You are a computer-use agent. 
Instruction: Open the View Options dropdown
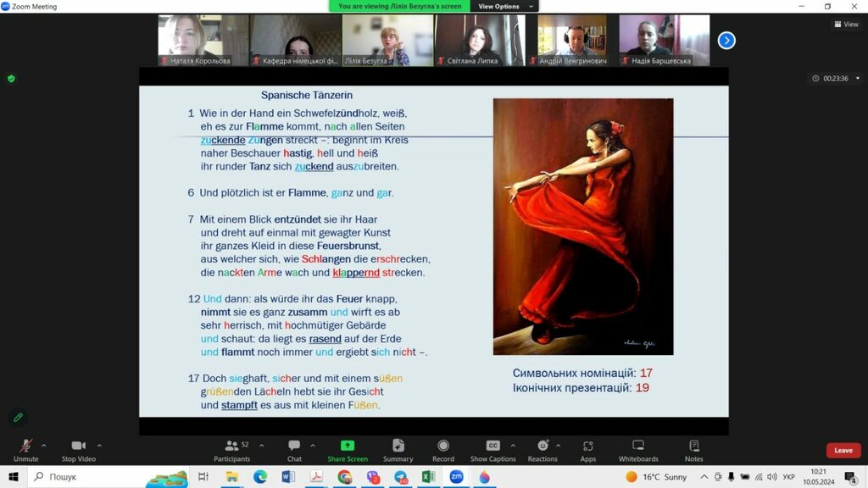(504, 6)
